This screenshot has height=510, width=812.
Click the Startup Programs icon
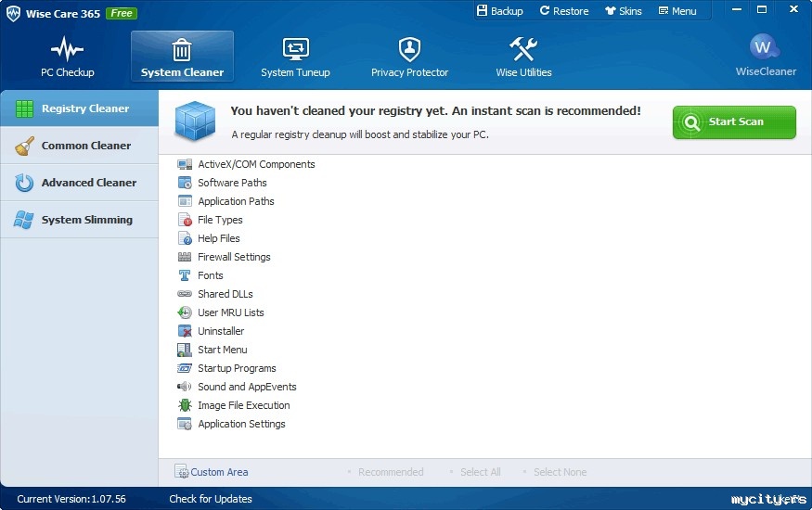pos(185,368)
